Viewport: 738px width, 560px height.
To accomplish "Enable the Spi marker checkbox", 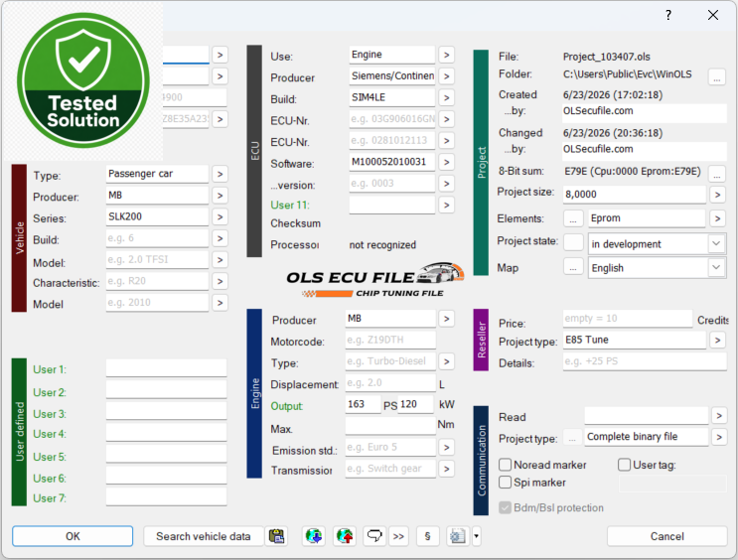I will [x=505, y=483].
